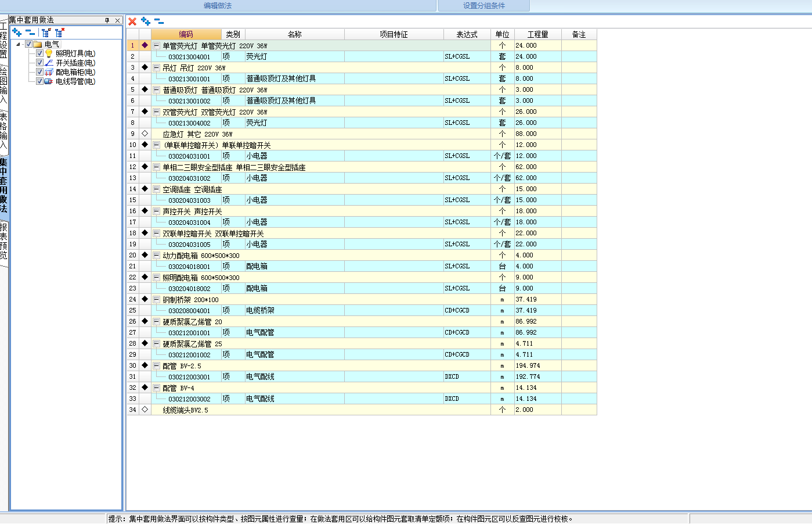812x524 pixels.
Task: Click collapse-all minus icon above the table
Action: pyautogui.click(x=159, y=21)
